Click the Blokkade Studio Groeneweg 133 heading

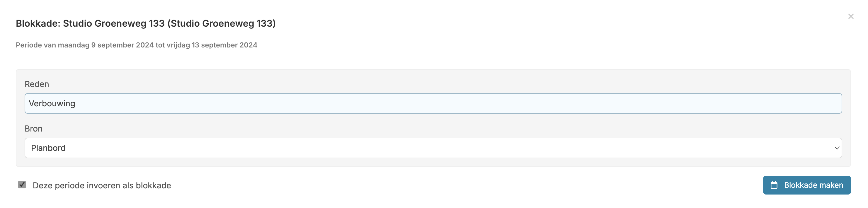(x=146, y=23)
